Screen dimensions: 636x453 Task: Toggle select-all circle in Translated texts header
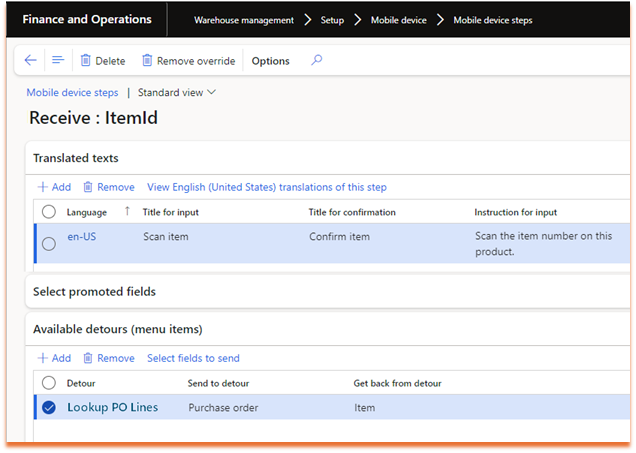(x=49, y=212)
